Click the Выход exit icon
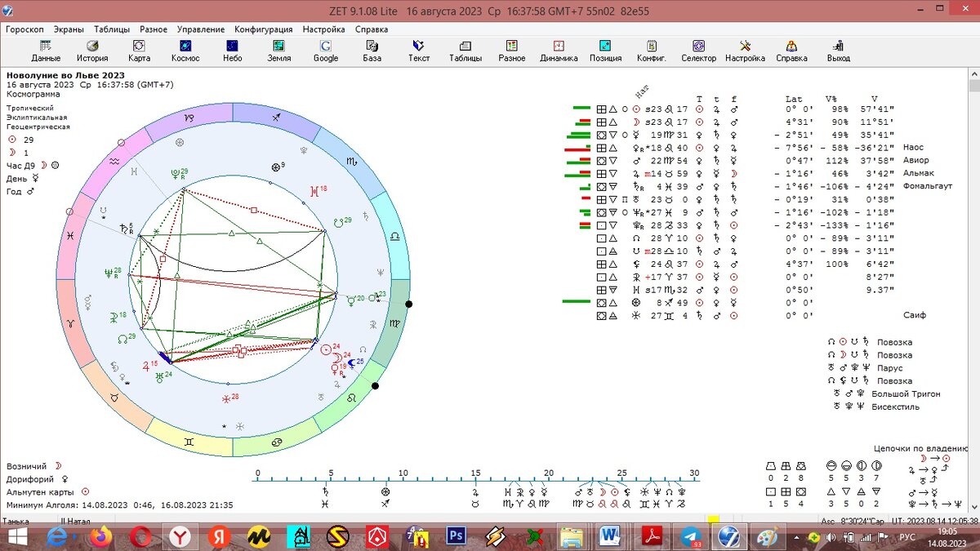 click(838, 51)
